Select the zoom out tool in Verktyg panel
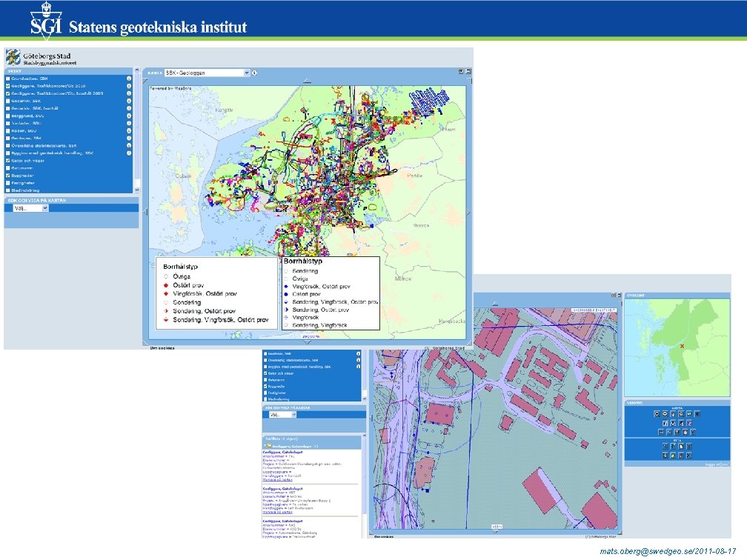747x560 pixels. click(x=665, y=414)
